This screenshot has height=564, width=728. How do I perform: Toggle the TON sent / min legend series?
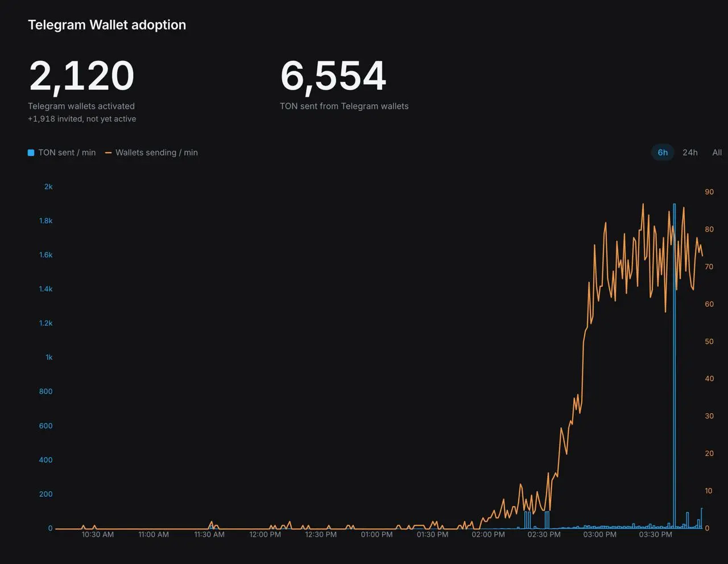[62, 153]
